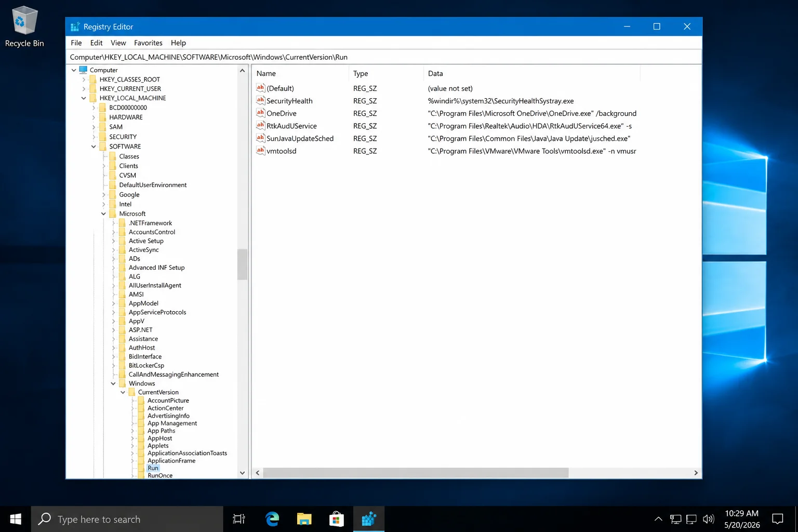
Task: Open the Windows Start menu
Action: click(16, 519)
